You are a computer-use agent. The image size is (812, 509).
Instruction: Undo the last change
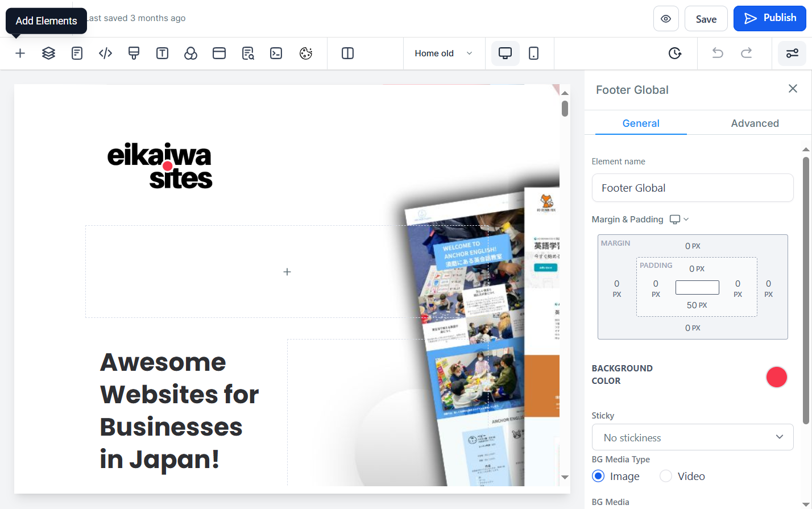click(718, 53)
